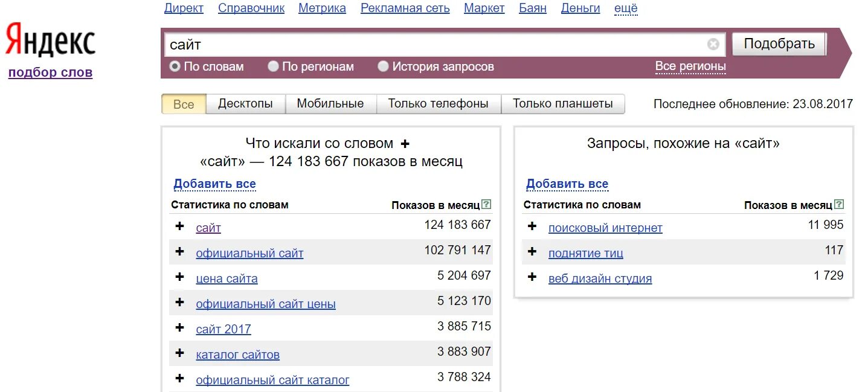Viewport: 868px width, 392px height.
Task: Open the help icon near «Показов в месяц»
Action: coord(487,205)
